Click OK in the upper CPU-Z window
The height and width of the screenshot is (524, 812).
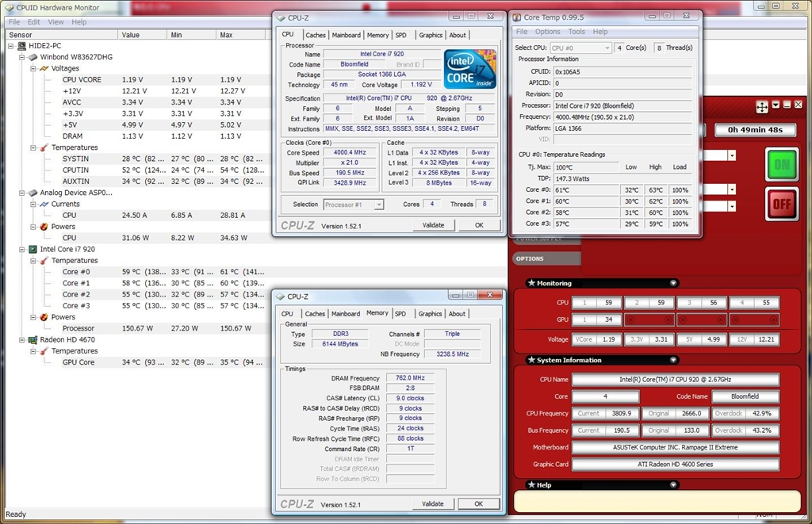479,225
